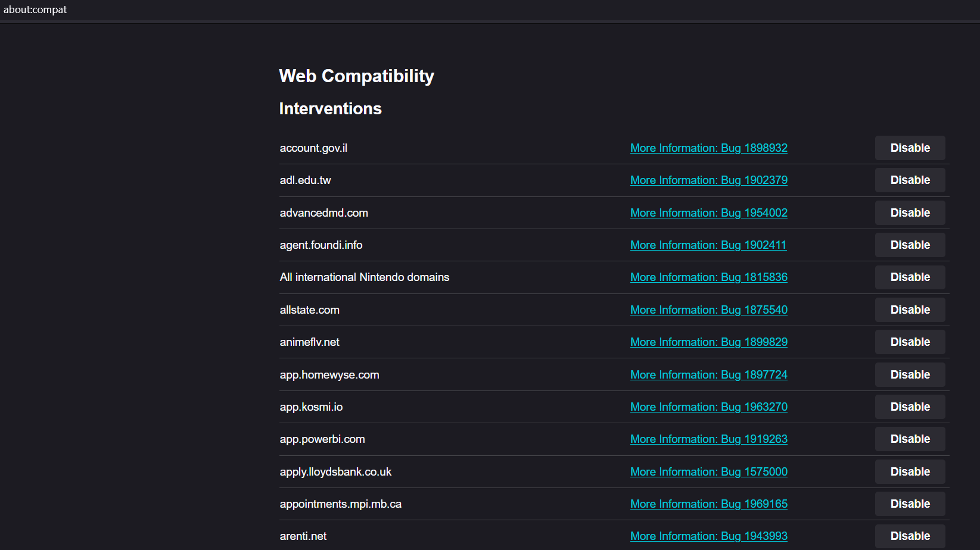Open Bug 1898932 information link
The width and height of the screenshot is (980, 550).
point(708,148)
